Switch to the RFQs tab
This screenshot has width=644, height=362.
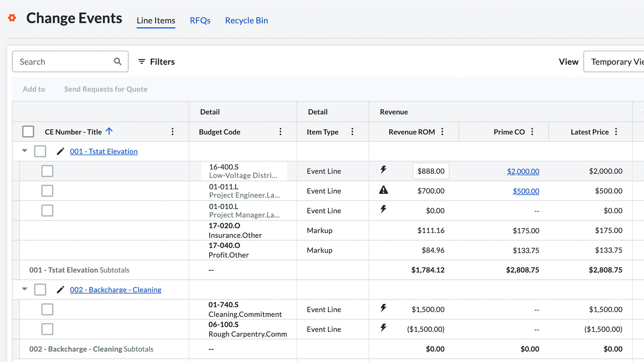pos(200,20)
